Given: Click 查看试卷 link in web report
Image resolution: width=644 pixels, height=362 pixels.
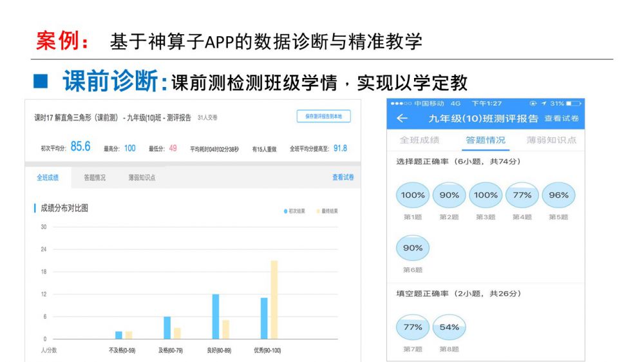Looking at the screenshot, I should coord(343,178).
